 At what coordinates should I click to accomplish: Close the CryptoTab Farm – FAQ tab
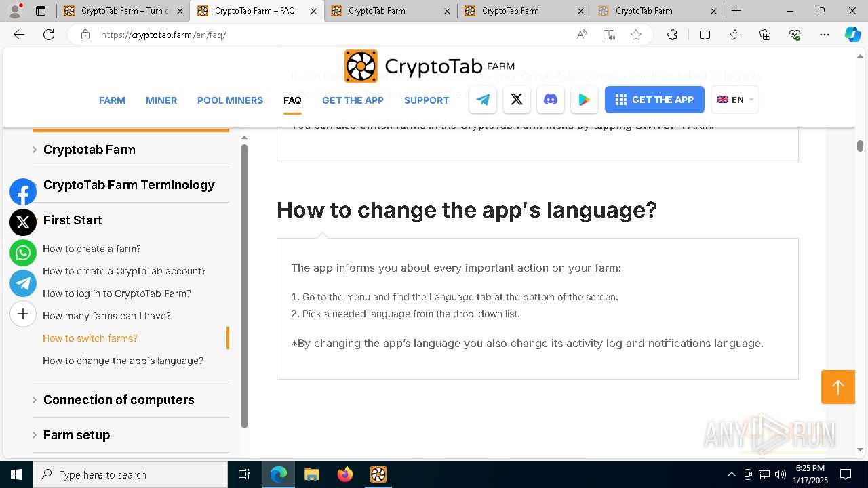313,11
